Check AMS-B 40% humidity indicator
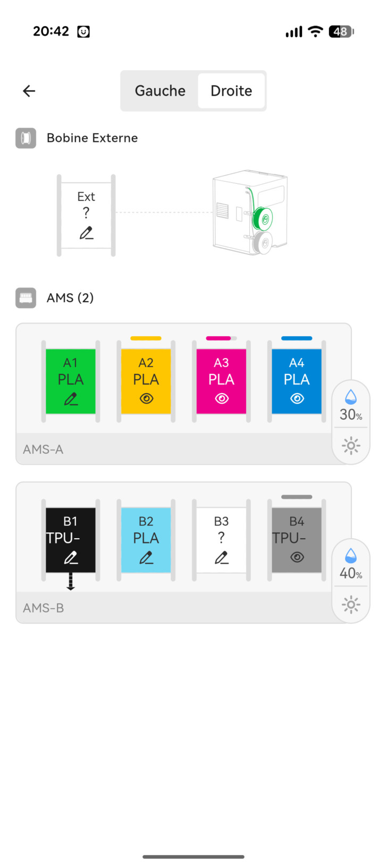 click(x=351, y=565)
